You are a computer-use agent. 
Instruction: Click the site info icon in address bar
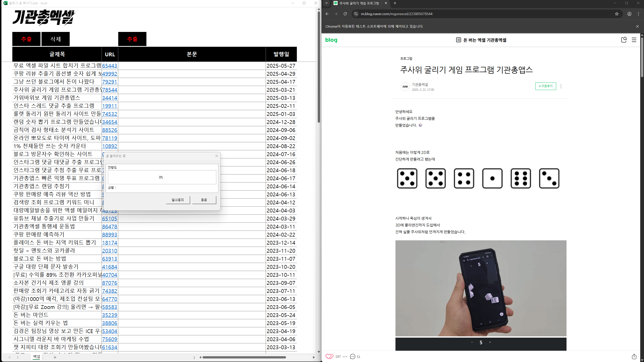coord(356,14)
